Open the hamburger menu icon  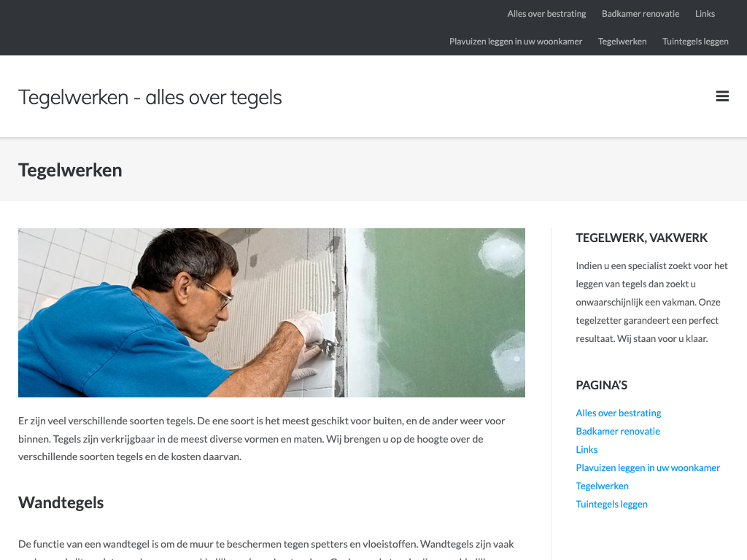point(722,96)
